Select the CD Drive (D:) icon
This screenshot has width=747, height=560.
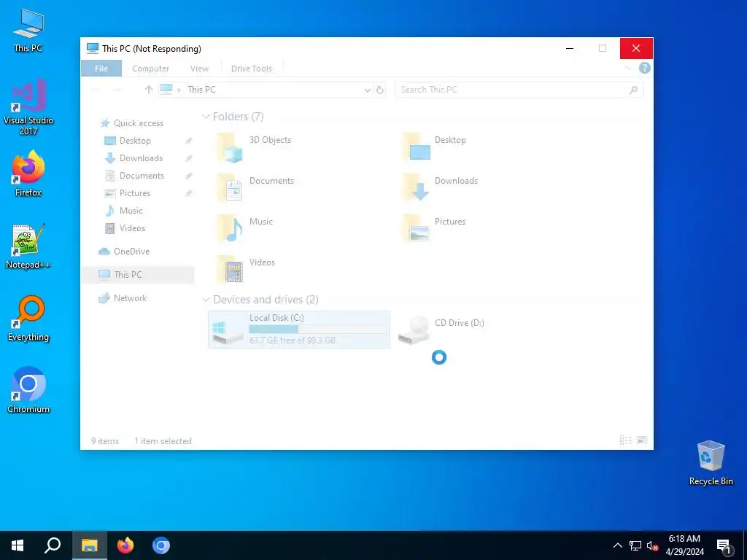[x=414, y=330]
